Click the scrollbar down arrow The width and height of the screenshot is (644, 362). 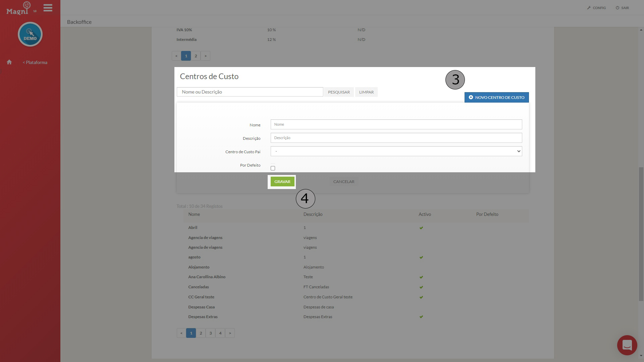[641, 356]
